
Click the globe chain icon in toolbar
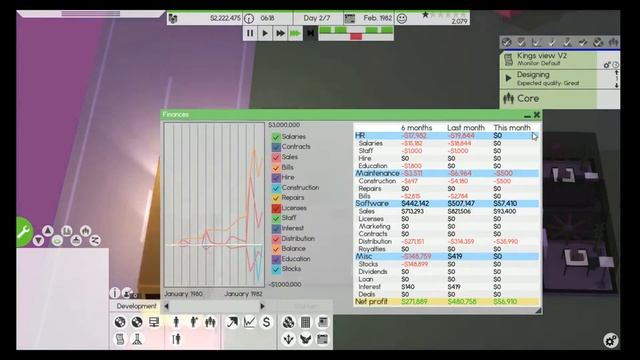(x=288, y=322)
